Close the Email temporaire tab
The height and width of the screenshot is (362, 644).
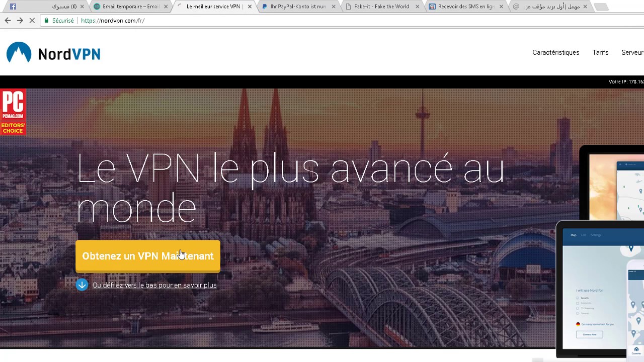(166, 7)
